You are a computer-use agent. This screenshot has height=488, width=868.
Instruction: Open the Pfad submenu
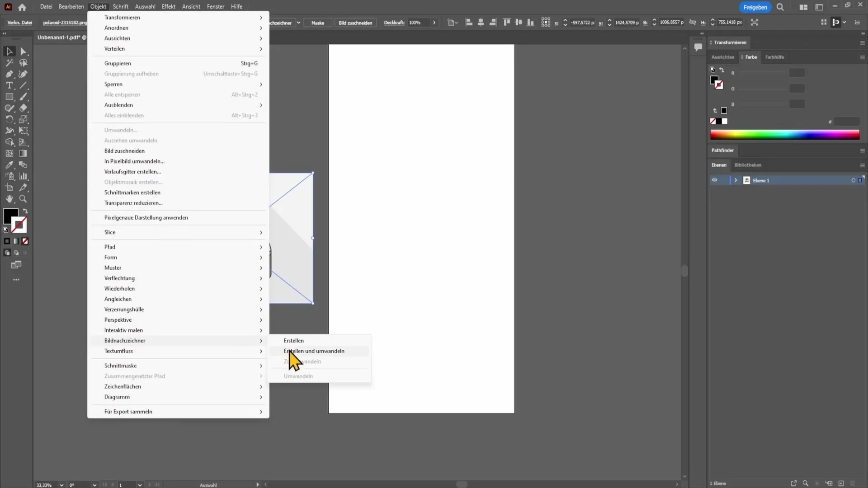(x=179, y=247)
